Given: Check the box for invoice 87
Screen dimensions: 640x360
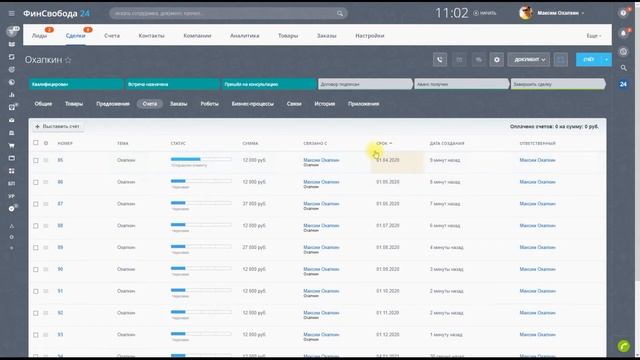Looking at the screenshot, I should pyautogui.click(x=36, y=204).
